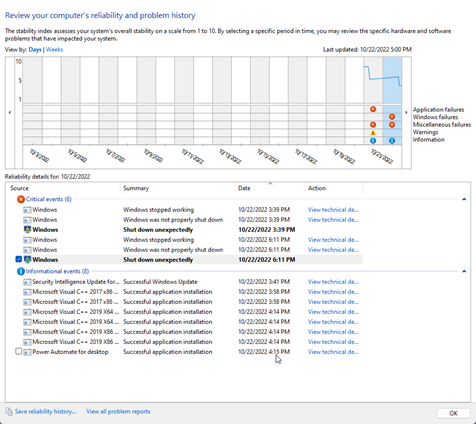Uncheck the Windows 6:11 PM shutdown row checkbox
The height and width of the screenshot is (424, 476).
point(19,259)
